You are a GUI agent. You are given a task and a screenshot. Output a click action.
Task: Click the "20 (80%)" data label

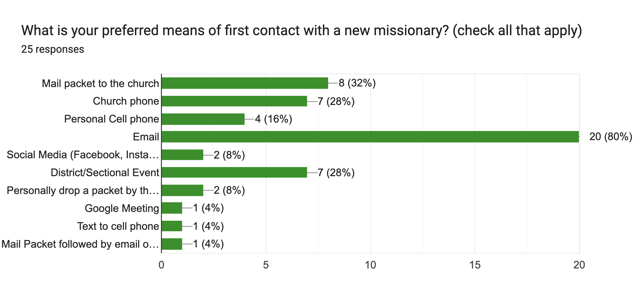point(611,137)
